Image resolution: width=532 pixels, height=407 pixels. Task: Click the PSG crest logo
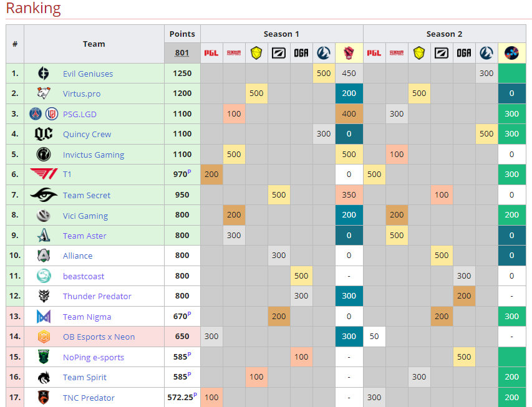pyautogui.click(x=36, y=113)
